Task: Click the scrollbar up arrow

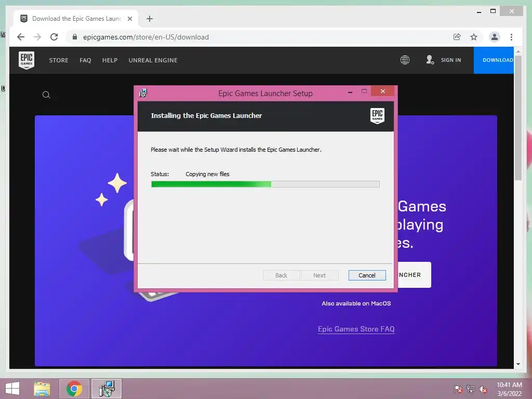Action: [x=518, y=51]
